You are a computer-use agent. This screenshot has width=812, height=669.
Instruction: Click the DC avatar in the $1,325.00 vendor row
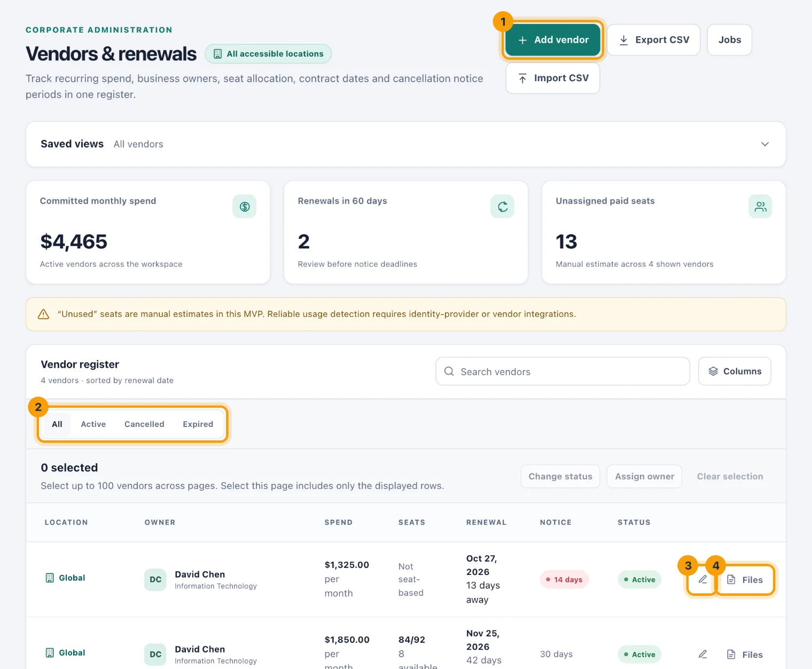pyautogui.click(x=155, y=580)
